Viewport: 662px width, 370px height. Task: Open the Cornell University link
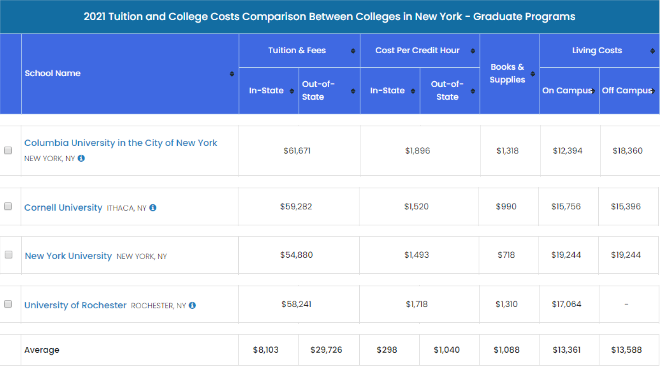[x=63, y=208]
